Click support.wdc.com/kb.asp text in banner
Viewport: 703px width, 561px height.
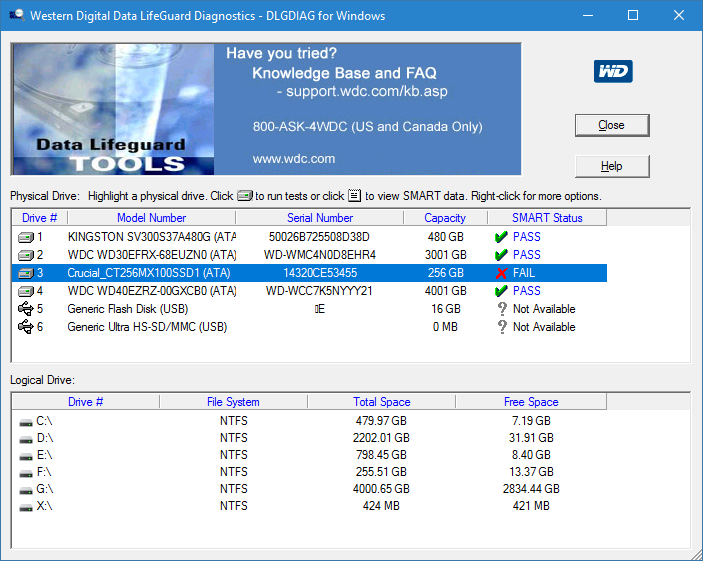coord(367,91)
